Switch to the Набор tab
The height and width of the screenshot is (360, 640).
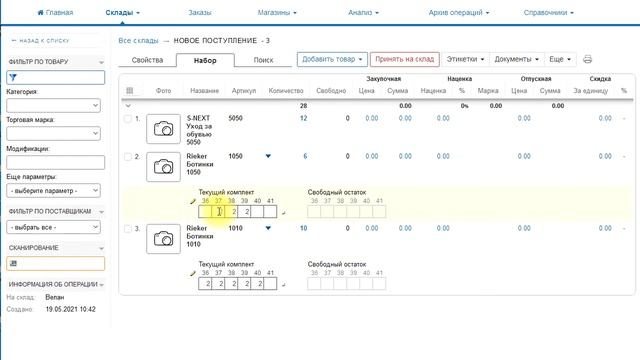(205, 60)
